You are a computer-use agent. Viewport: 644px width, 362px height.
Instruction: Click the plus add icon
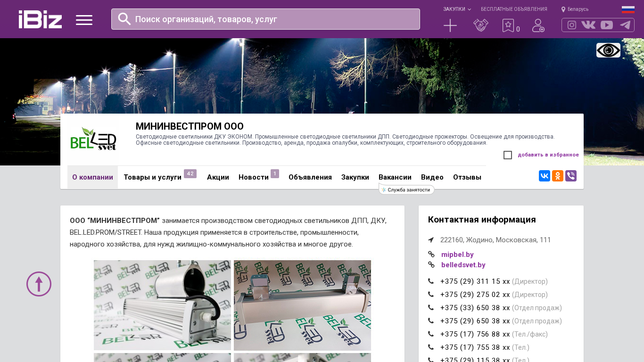[450, 25]
